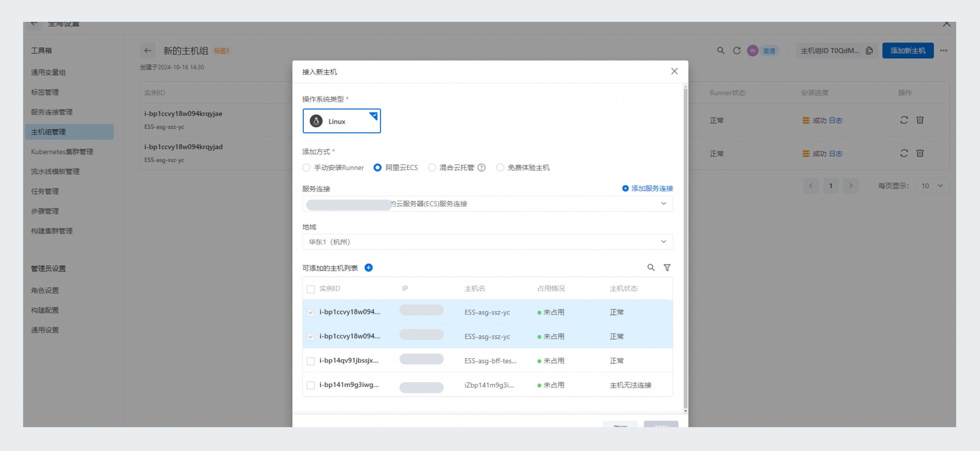Click the back arrow beside 新的主机组
The height and width of the screenshot is (451, 980).
point(148,51)
